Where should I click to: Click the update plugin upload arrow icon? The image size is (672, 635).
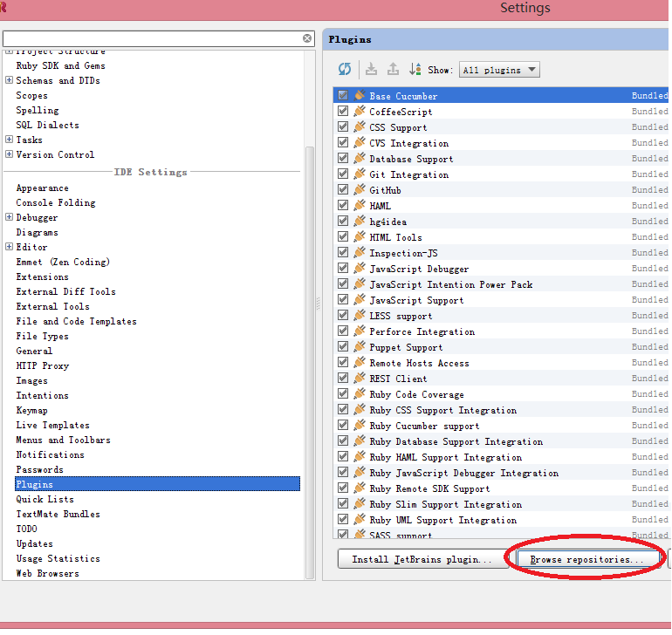point(393,69)
